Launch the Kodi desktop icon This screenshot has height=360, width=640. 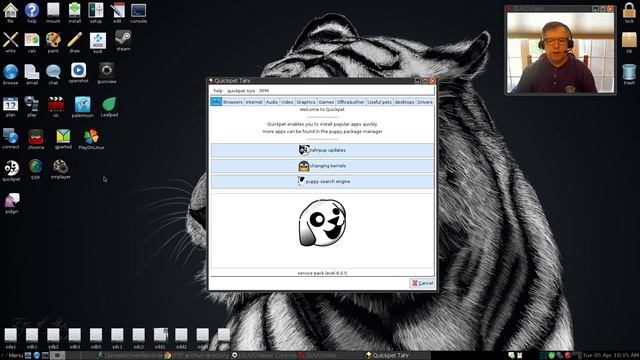(98, 42)
